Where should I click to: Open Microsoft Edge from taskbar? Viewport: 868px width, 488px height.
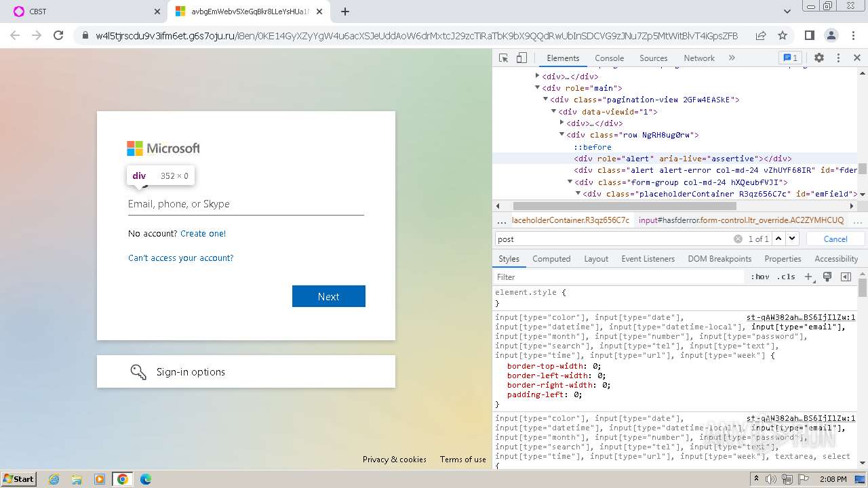pyautogui.click(x=146, y=479)
